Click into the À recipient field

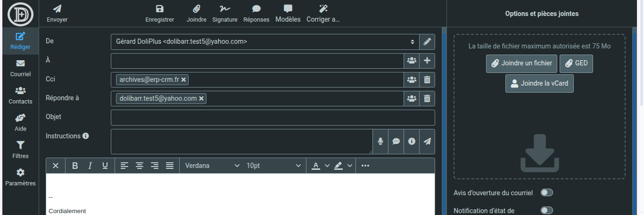257,61
